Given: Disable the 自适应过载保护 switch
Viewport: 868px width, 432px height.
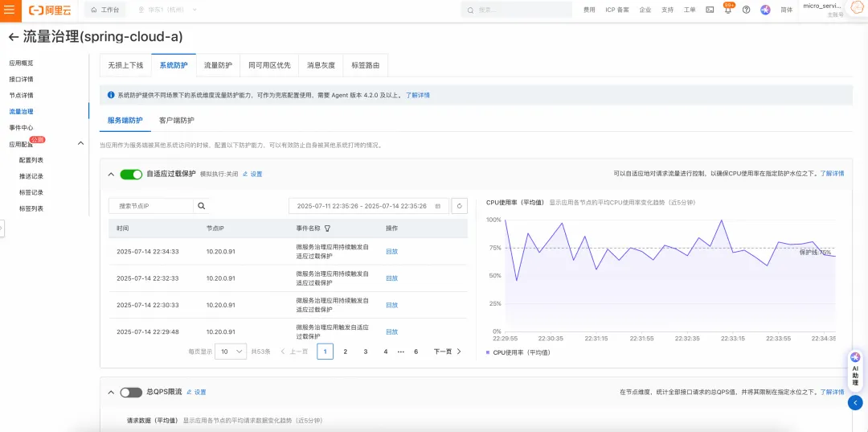Looking at the screenshot, I should point(131,175).
